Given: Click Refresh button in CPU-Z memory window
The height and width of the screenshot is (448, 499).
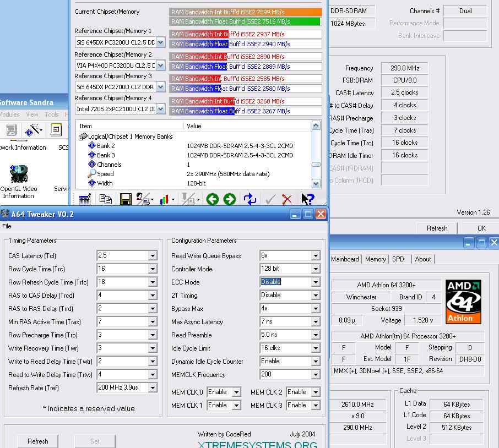Looking at the screenshot, I should point(437,228).
